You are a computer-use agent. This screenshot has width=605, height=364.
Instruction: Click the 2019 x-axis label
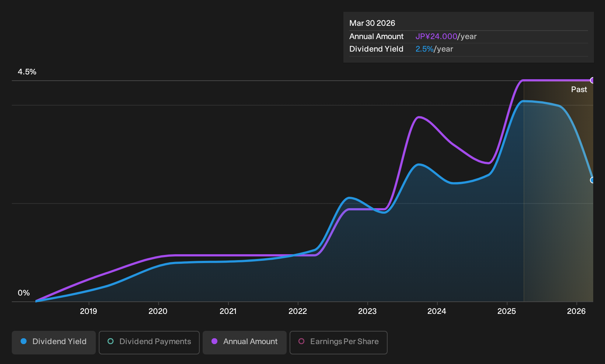(x=88, y=311)
